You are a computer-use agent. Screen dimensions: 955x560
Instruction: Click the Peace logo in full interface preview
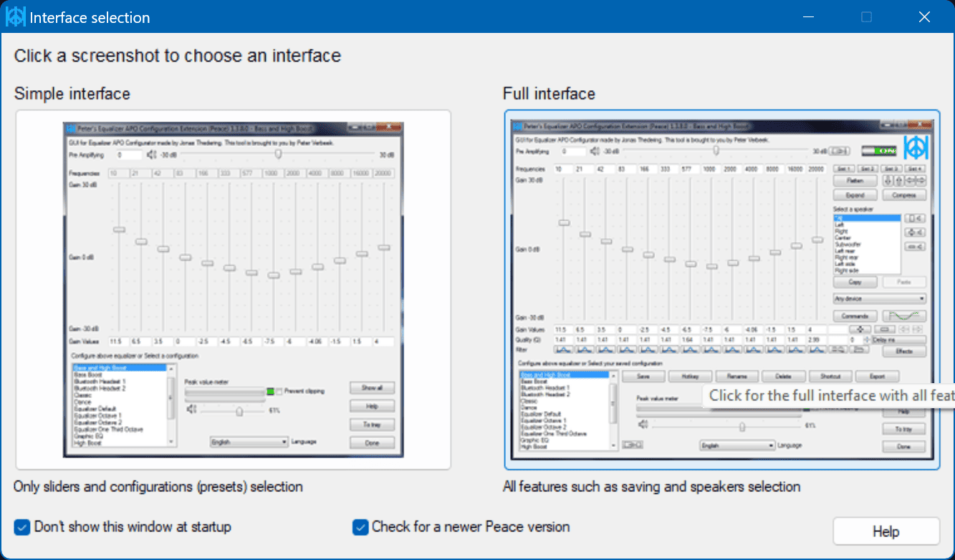tap(915, 148)
